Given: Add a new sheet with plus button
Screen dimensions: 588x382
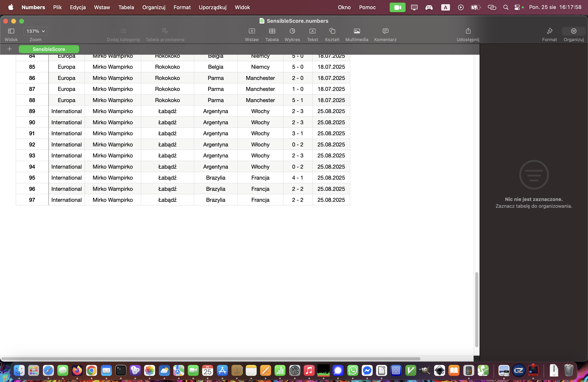Looking at the screenshot, I should click(x=9, y=49).
